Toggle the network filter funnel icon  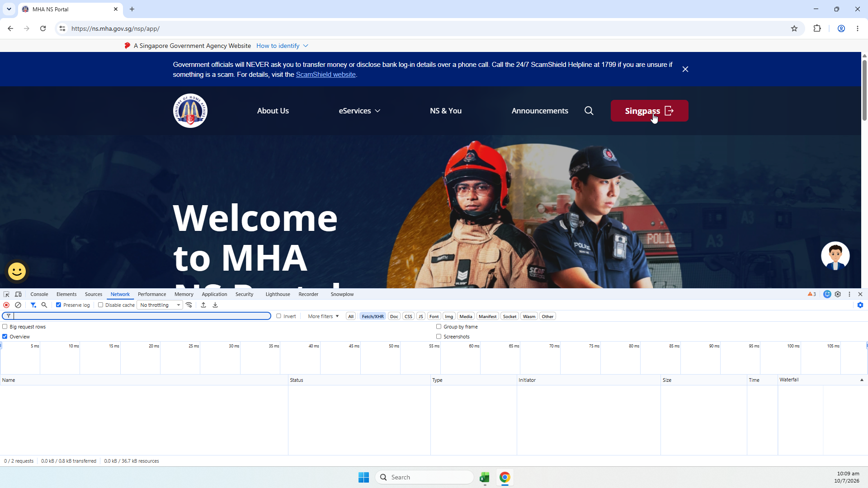click(33, 305)
